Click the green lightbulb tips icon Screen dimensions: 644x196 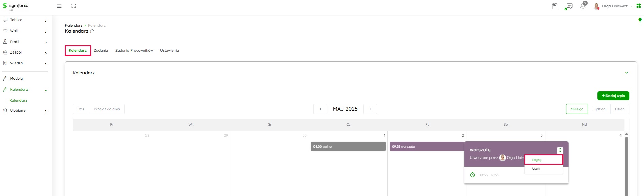(640, 20)
